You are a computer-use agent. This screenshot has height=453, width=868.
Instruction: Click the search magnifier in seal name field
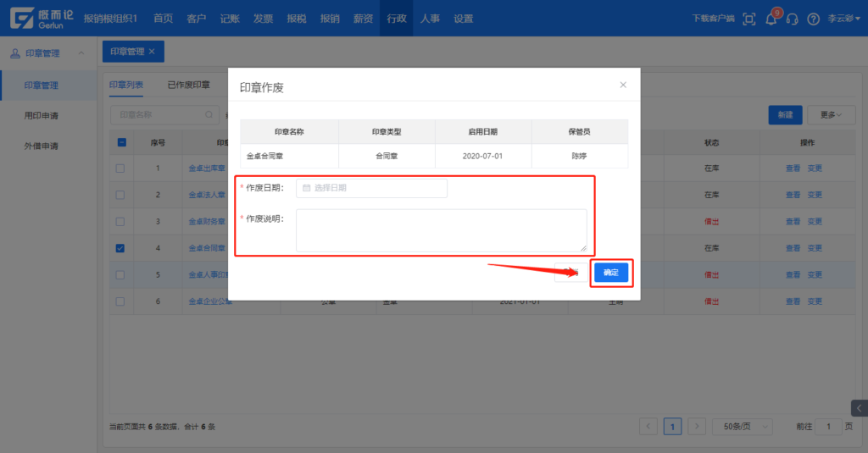209,114
